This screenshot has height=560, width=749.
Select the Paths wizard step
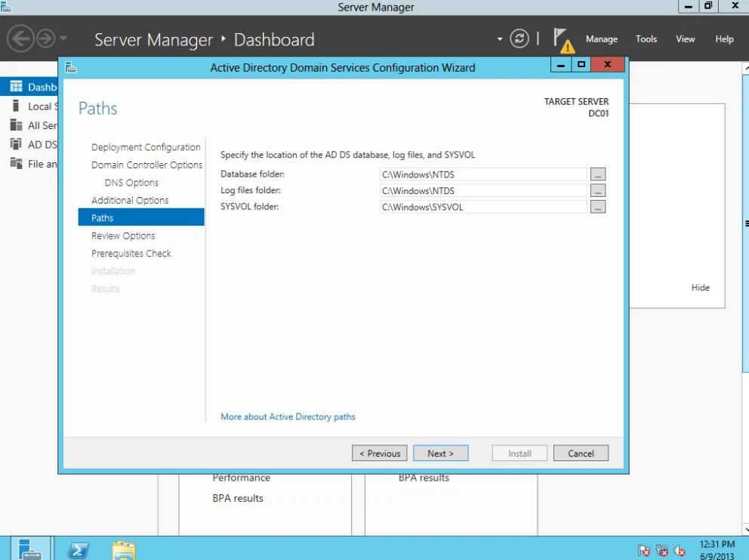click(141, 217)
